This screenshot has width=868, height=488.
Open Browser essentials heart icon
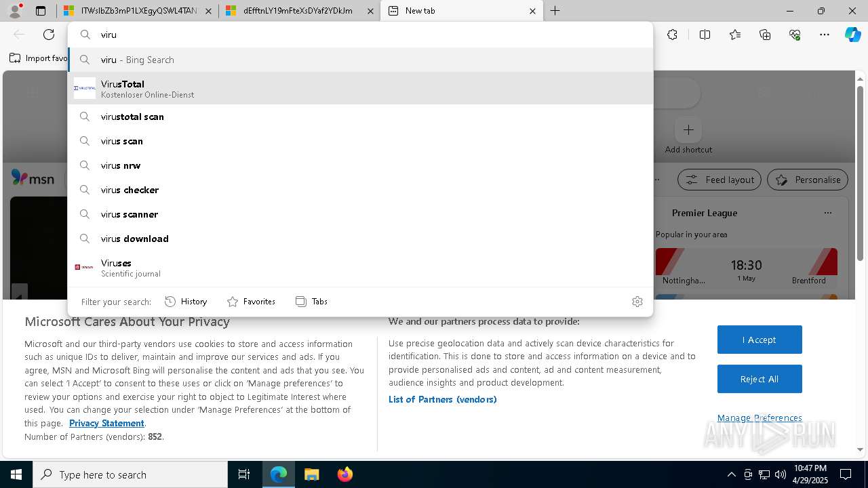[x=795, y=35]
